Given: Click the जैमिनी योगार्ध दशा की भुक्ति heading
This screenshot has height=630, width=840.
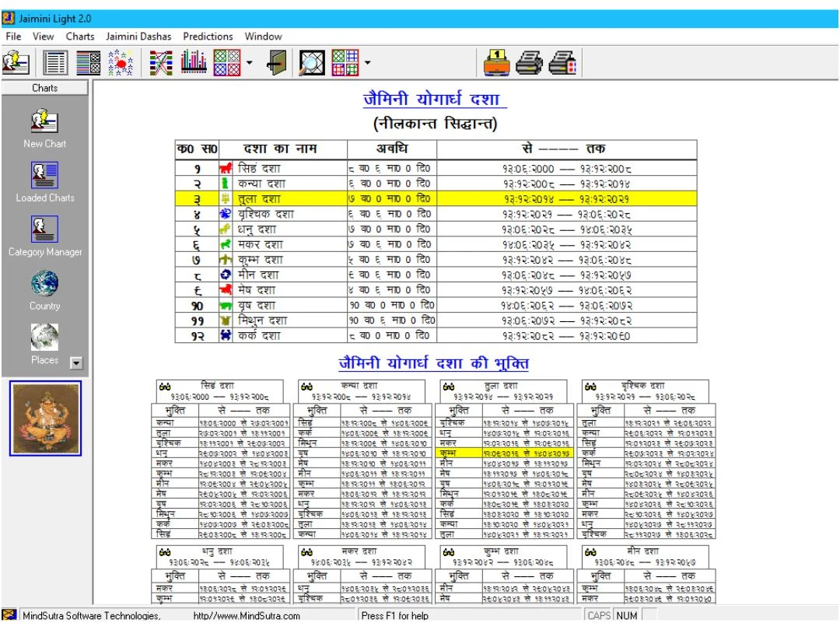Looking at the screenshot, I should click(x=434, y=363).
